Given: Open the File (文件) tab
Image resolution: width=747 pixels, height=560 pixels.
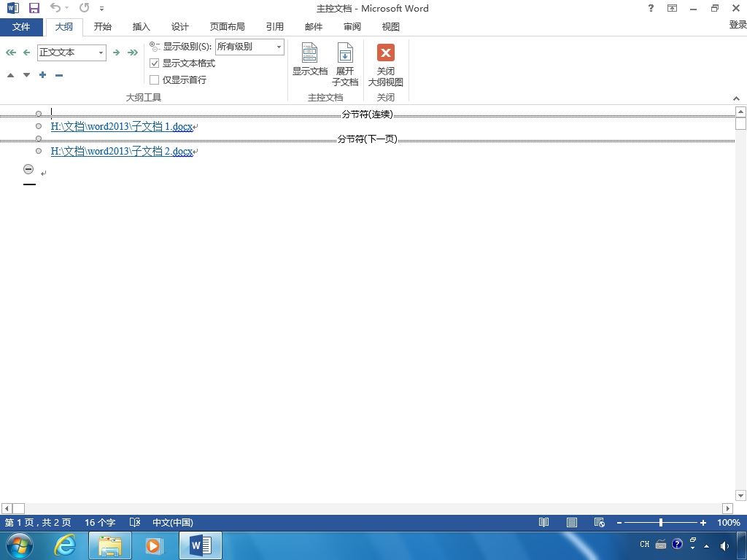Looking at the screenshot, I should click(21, 27).
